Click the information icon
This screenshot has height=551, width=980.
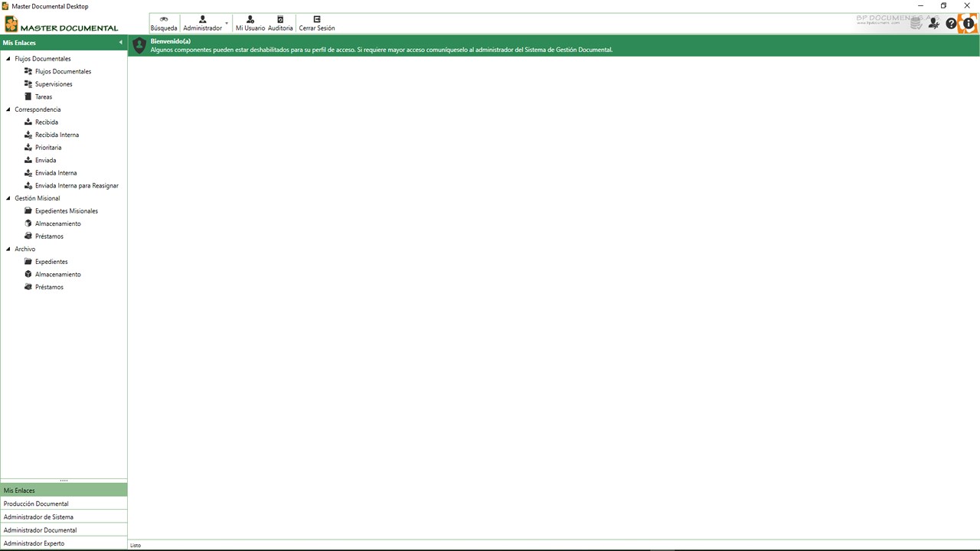[969, 24]
